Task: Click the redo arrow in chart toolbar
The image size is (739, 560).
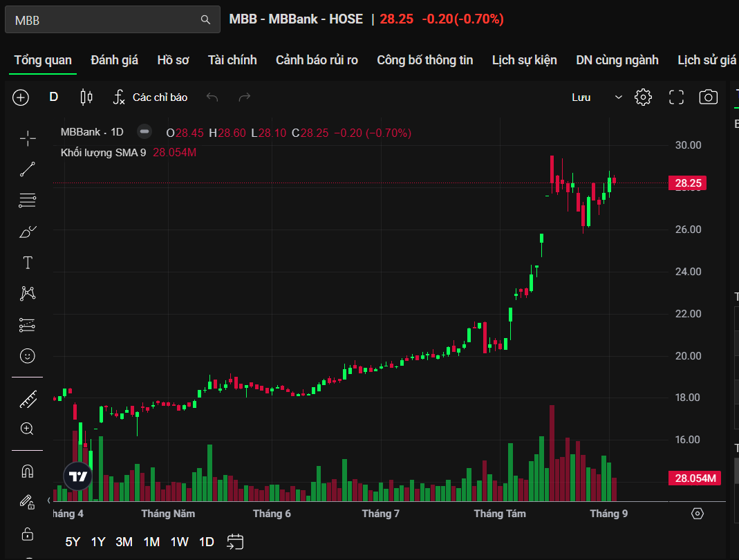Action: pos(245,97)
